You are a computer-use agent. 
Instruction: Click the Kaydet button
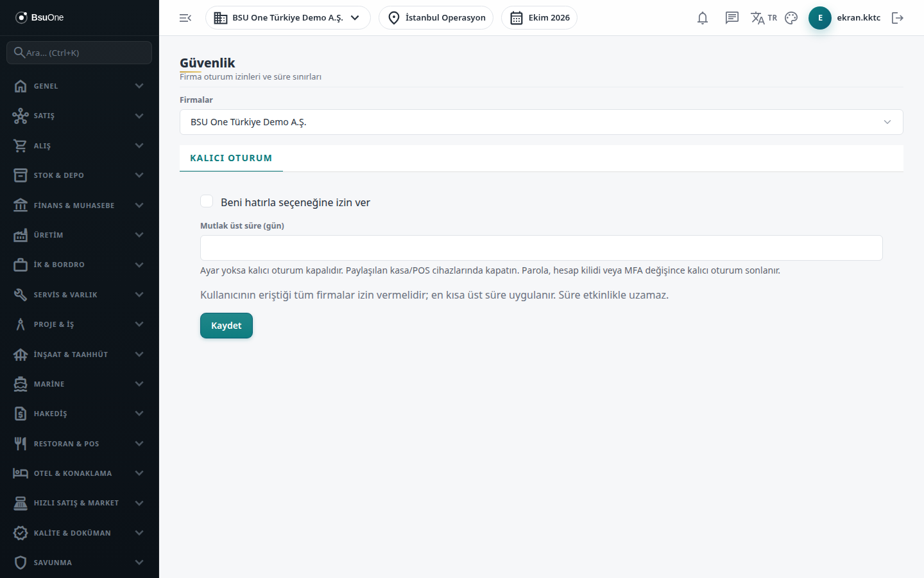[x=227, y=326]
